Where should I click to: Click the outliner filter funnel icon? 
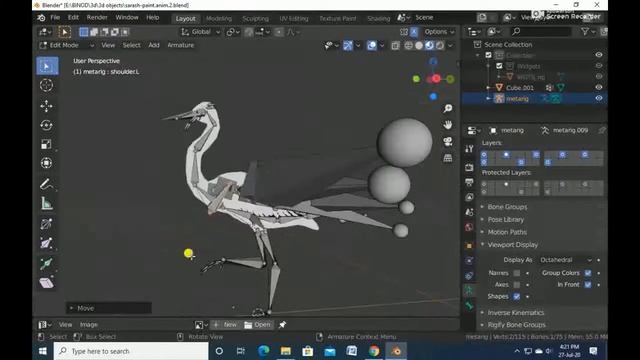(585, 31)
